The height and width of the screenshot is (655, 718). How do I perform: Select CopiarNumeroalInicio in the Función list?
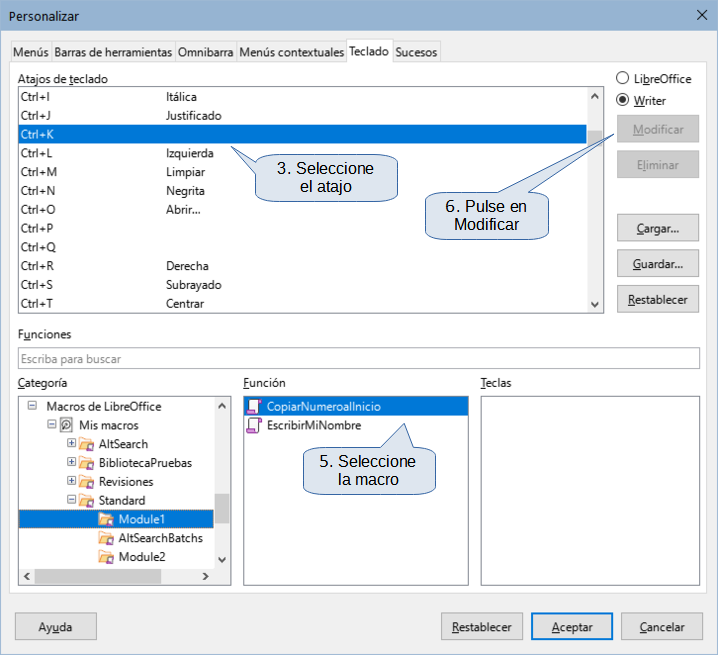coord(356,406)
